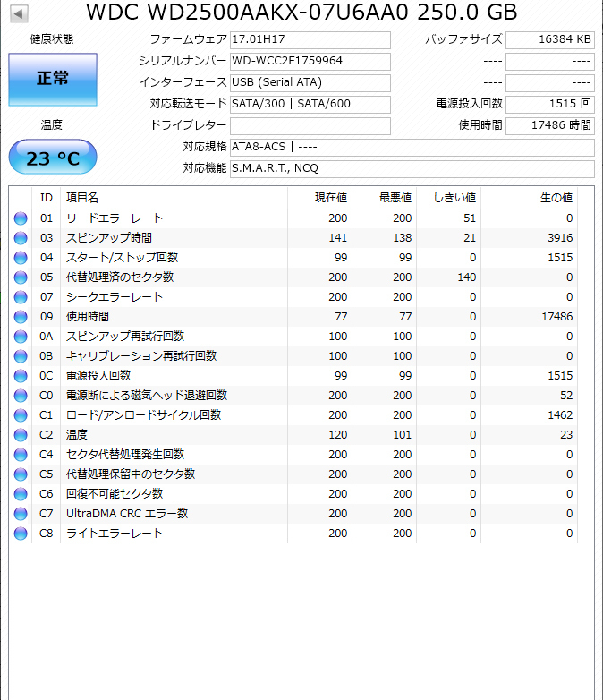Click the status icon for ID 0A row
603x700 pixels.
(21, 337)
